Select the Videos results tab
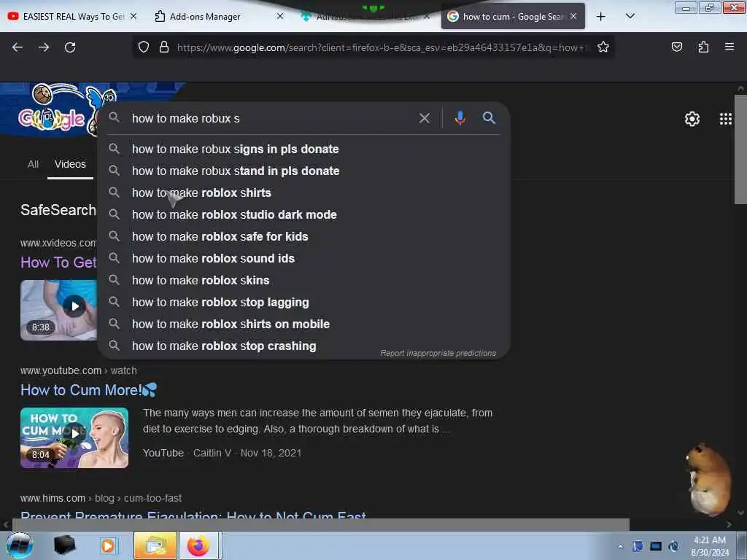 click(70, 164)
